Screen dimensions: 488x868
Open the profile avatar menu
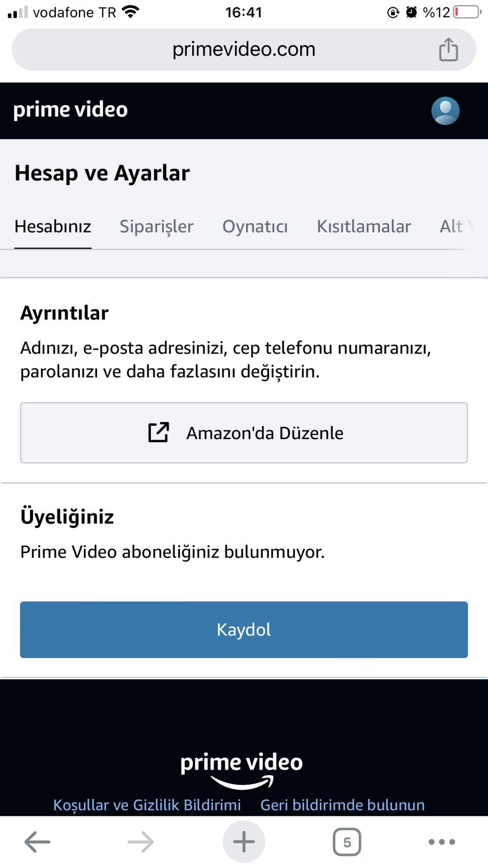(445, 111)
